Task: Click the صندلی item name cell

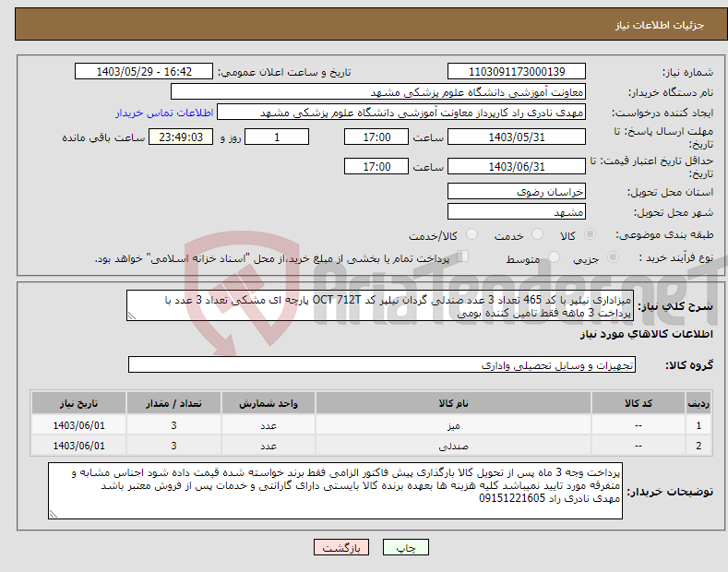Action: click(453, 446)
